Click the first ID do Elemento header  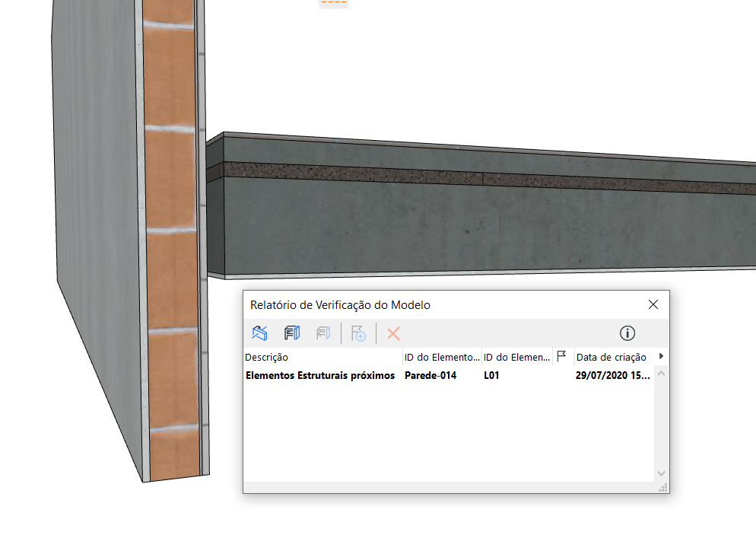tap(442, 357)
